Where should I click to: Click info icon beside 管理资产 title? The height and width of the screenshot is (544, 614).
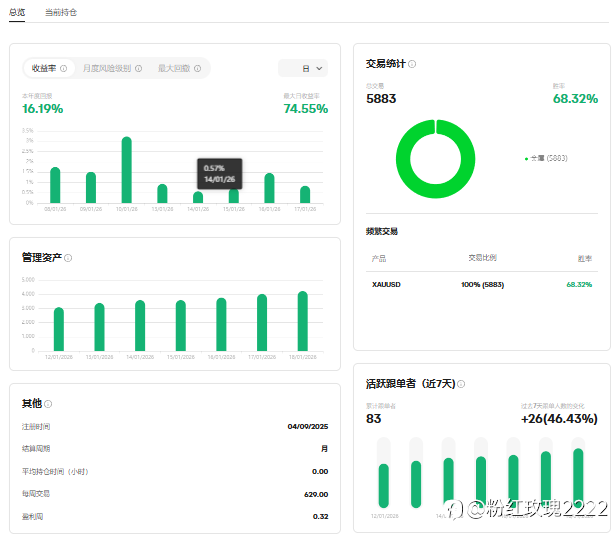(x=68, y=258)
